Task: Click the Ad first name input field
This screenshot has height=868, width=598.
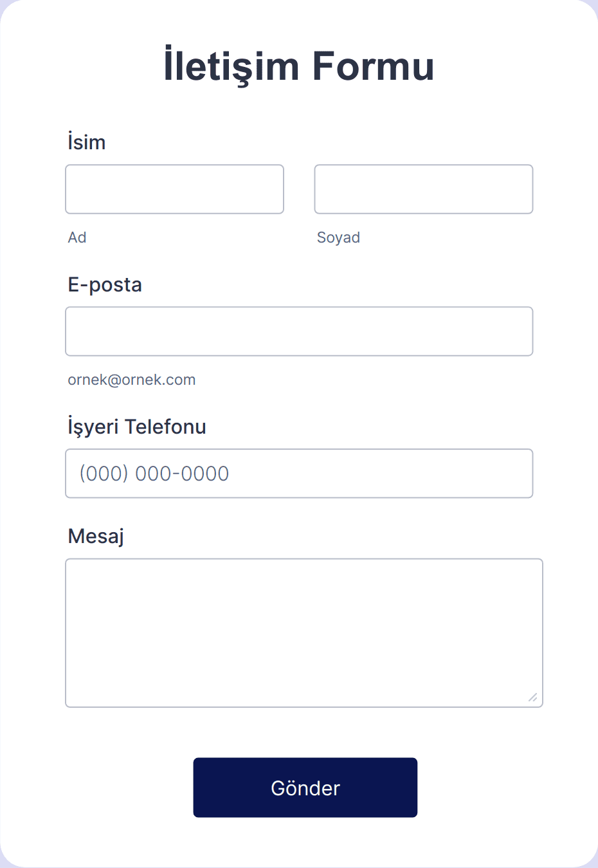Action: click(174, 189)
